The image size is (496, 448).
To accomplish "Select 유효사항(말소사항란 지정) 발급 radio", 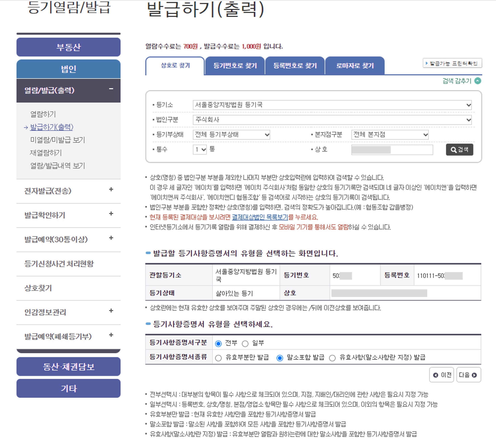I will pyautogui.click(x=332, y=358).
